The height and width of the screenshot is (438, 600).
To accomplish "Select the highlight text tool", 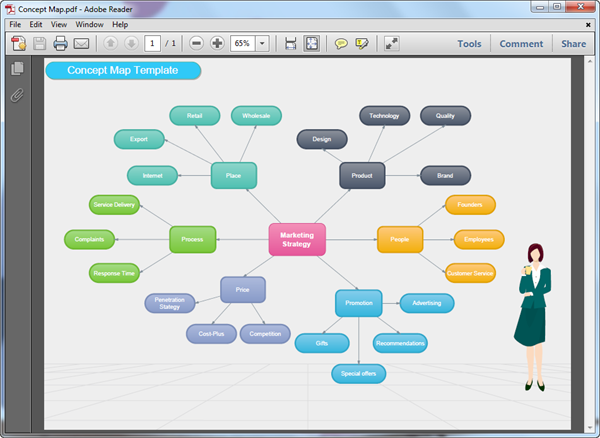I will coord(362,44).
